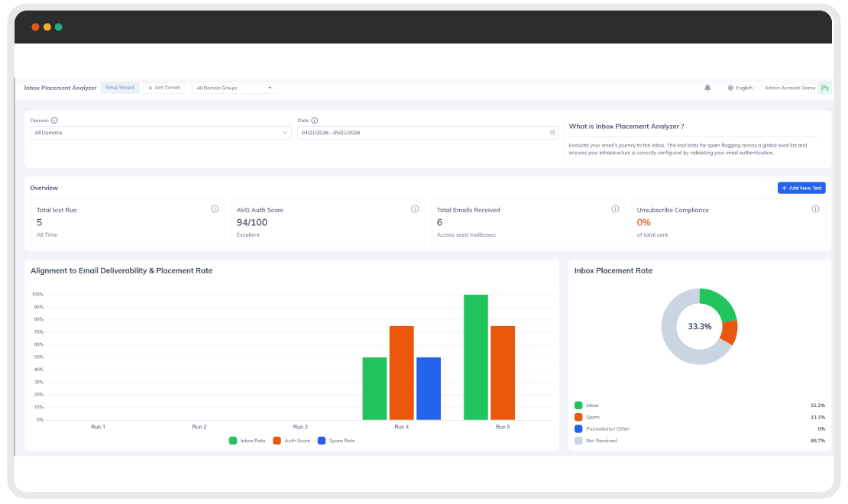Toggle Inbox Rate series in chart legend
Viewport: 848px width, 504px height.
click(x=248, y=441)
